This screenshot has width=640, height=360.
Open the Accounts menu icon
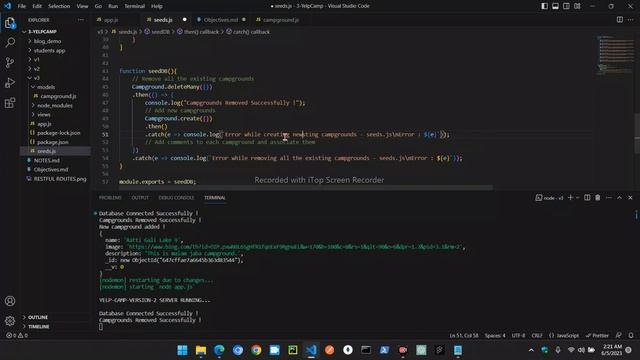[x=10, y=301]
